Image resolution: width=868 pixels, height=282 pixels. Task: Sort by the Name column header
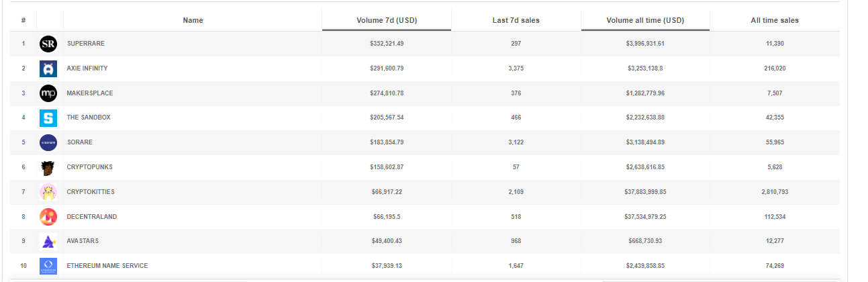click(193, 20)
